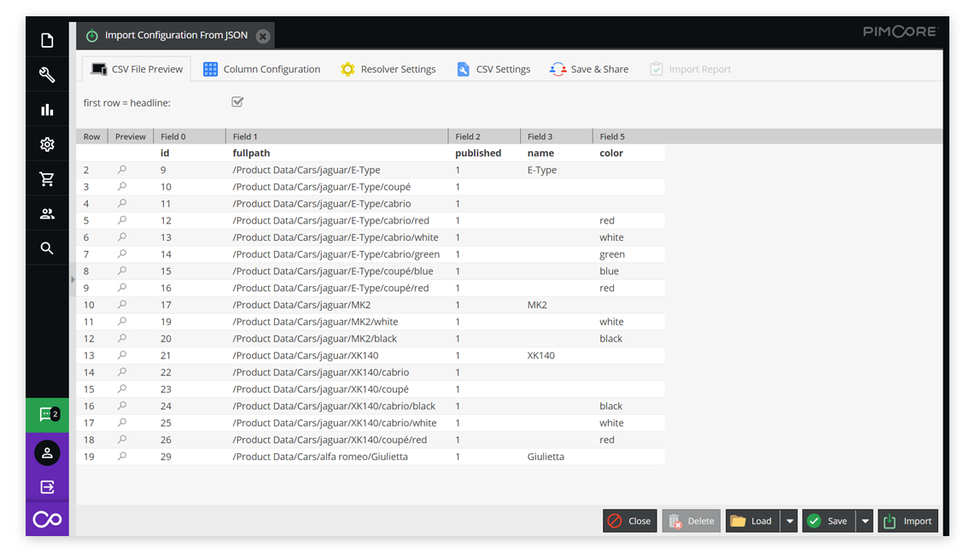Click the Close button at the bottom

coord(629,520)
